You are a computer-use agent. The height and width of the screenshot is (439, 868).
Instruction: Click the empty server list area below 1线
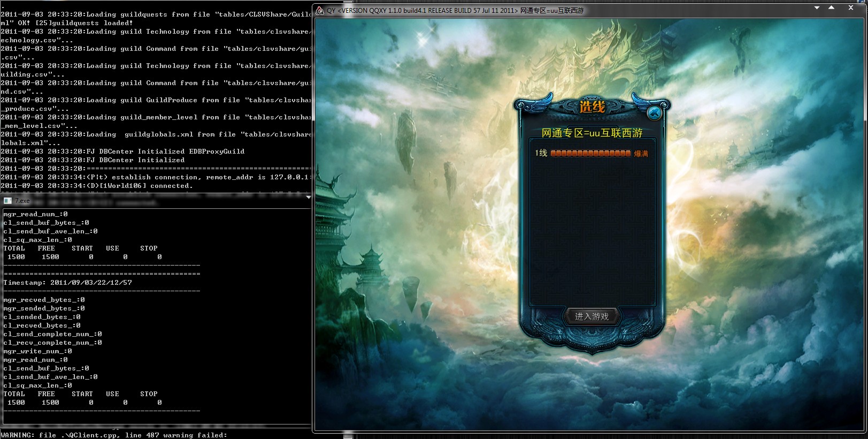[592, 230]
